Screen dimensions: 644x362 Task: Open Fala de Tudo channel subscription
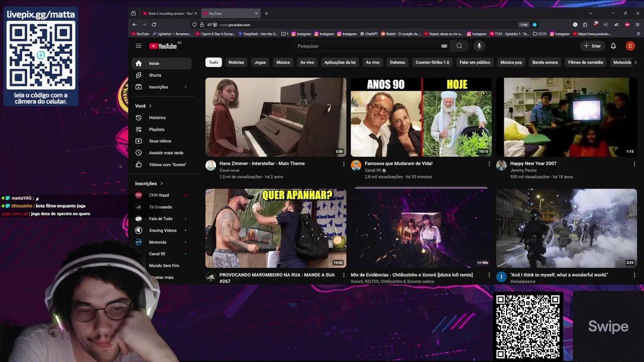(x=162, y=219)
